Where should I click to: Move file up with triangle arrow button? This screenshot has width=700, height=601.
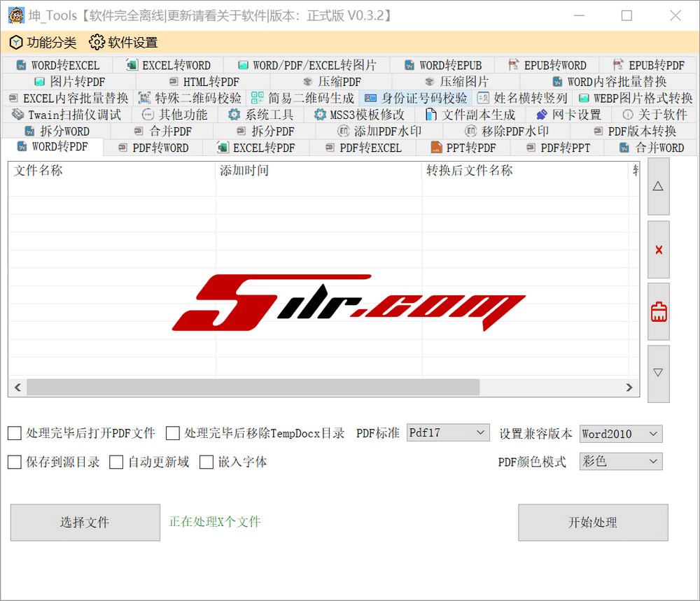coord(658,186)
